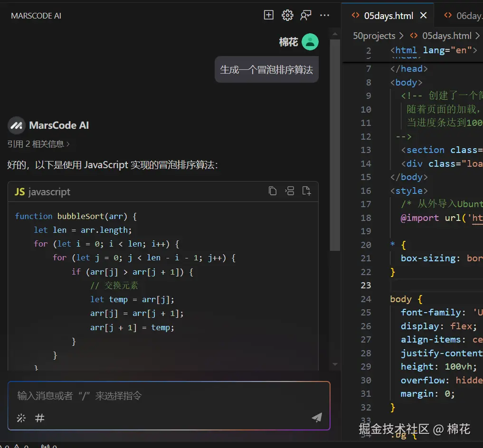Click let temp = arr[j] code line
This screenshot has height=448, width=483.
(132, 299)
